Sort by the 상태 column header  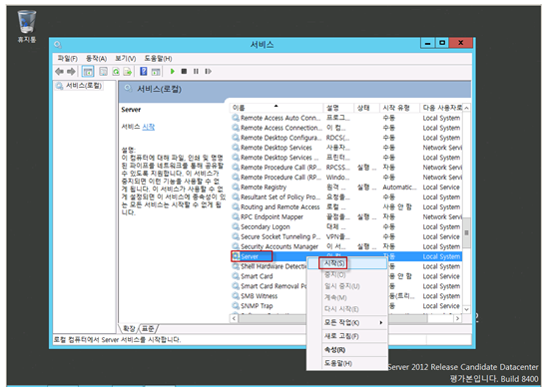[366, 108]
